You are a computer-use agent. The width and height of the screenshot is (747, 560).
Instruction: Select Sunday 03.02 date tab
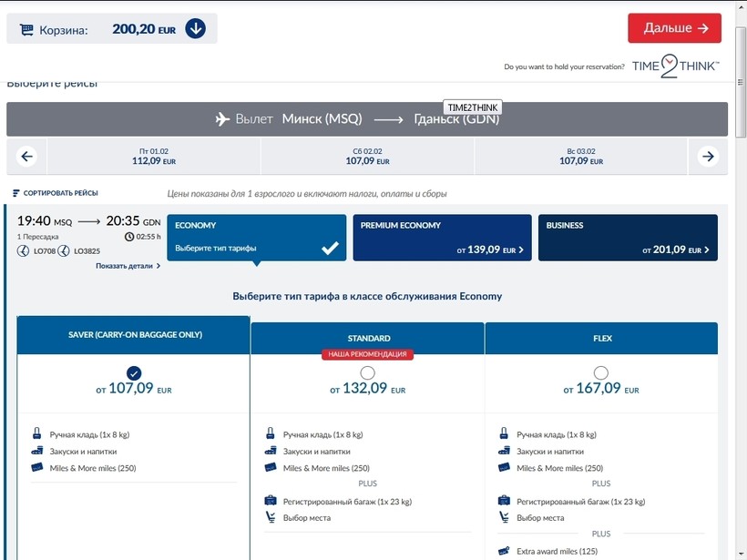pos(580,157)
